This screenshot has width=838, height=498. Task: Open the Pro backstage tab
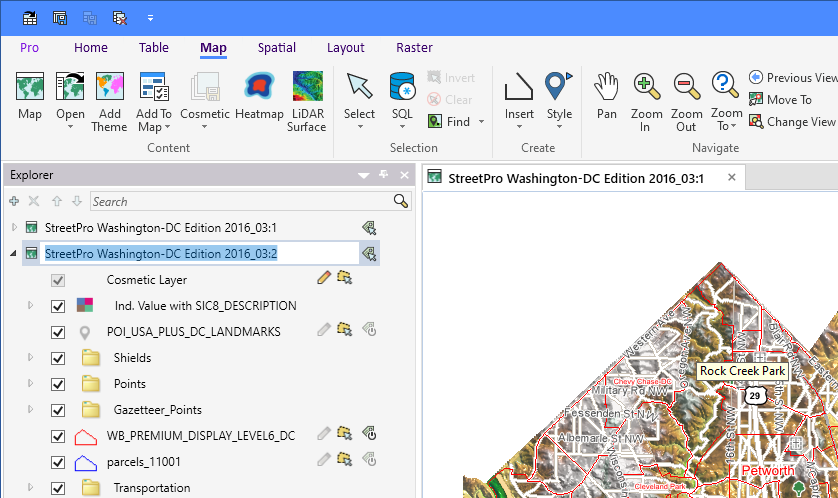tap(29, 48)
